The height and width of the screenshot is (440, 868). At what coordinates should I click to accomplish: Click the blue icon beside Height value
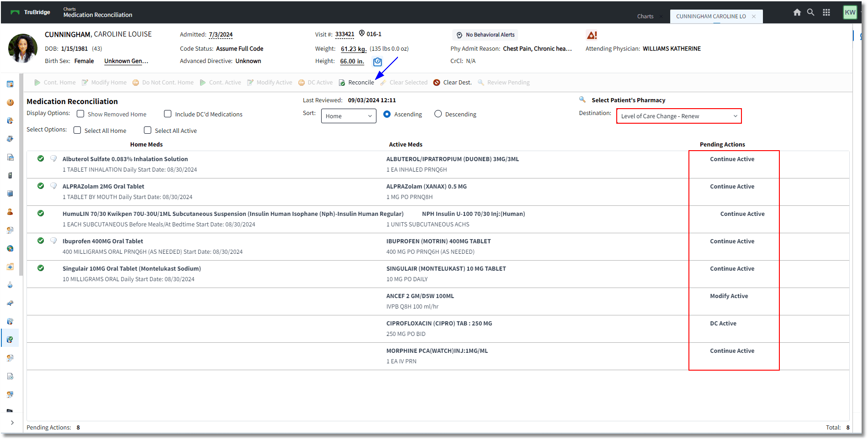click(377, 62)
